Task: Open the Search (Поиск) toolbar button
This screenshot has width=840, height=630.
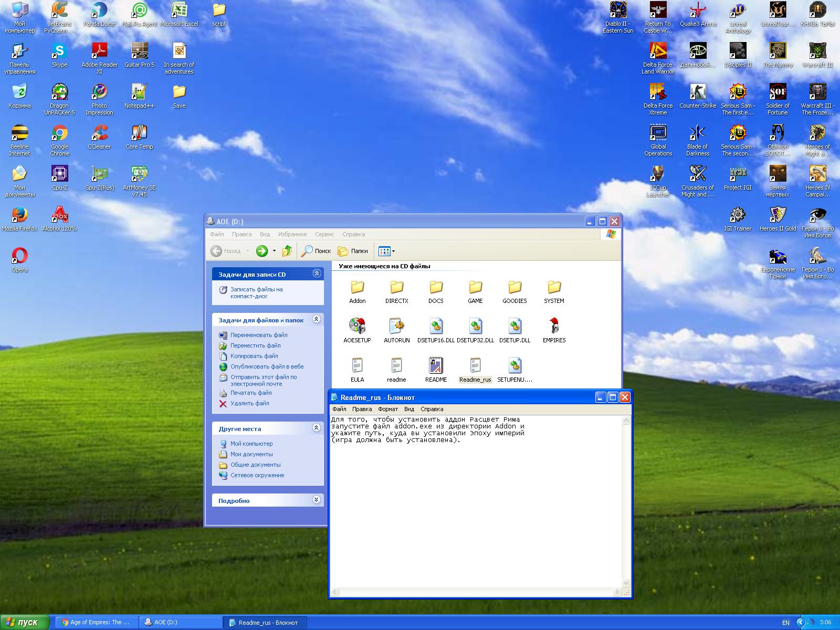Action: click(x=316, y=251)
